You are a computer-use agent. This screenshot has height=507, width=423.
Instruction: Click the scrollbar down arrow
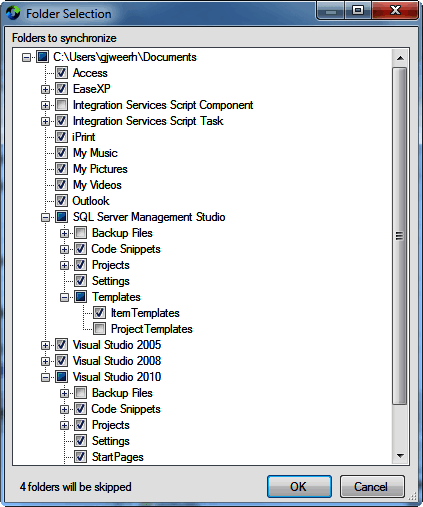[400, 455]
